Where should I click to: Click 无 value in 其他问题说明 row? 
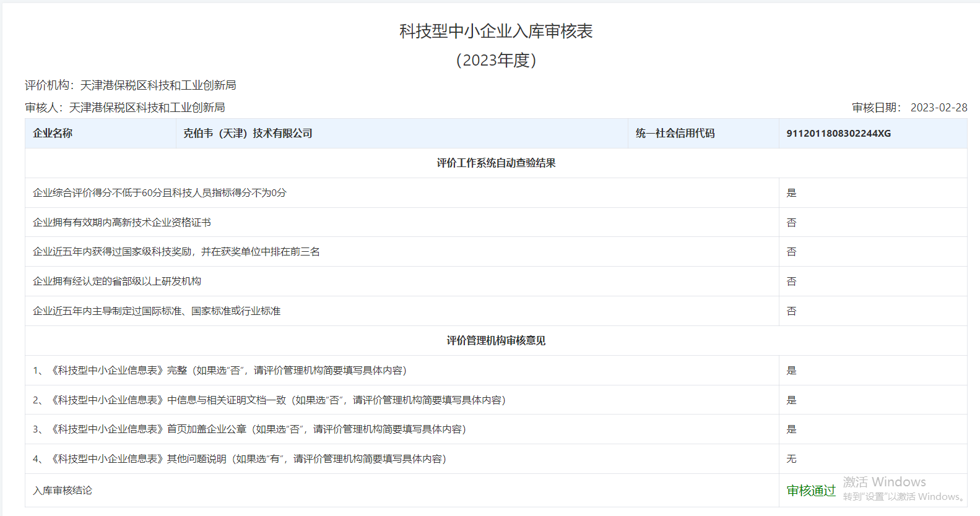click(791, 459)
